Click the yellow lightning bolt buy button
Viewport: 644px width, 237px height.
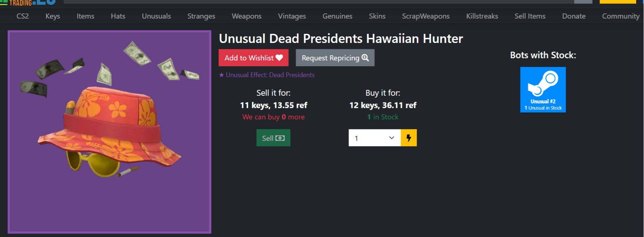pos(409,138)
